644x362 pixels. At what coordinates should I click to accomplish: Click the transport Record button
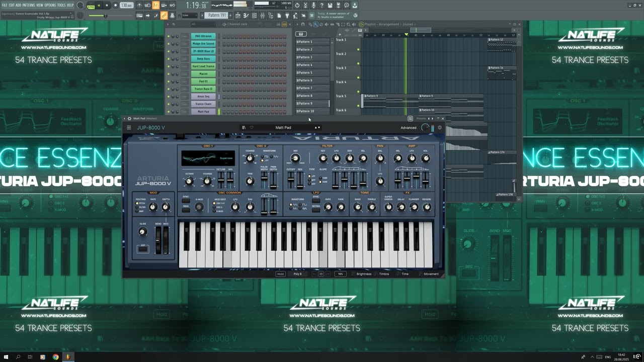tap(115, 6)
